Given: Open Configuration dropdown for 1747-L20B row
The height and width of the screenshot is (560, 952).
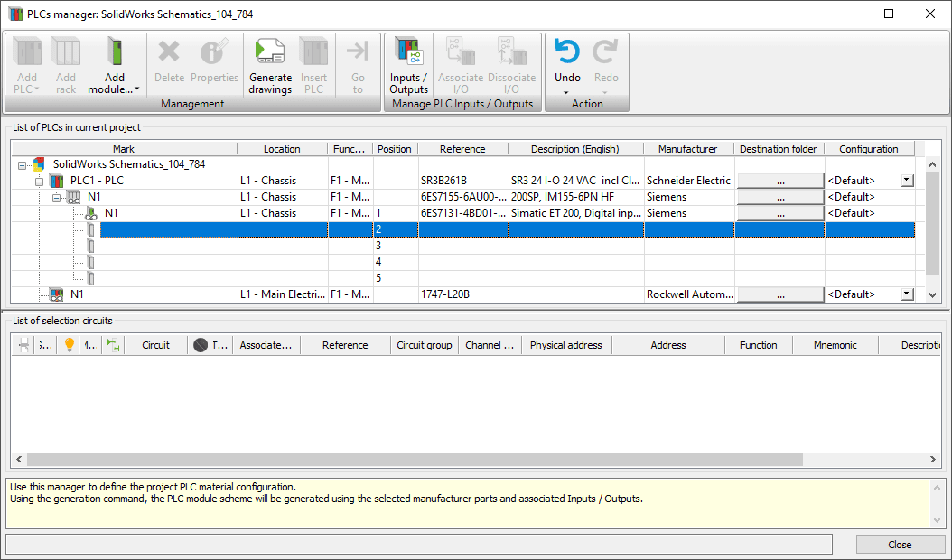Looking at the screenshot, I should click(907, 294).
